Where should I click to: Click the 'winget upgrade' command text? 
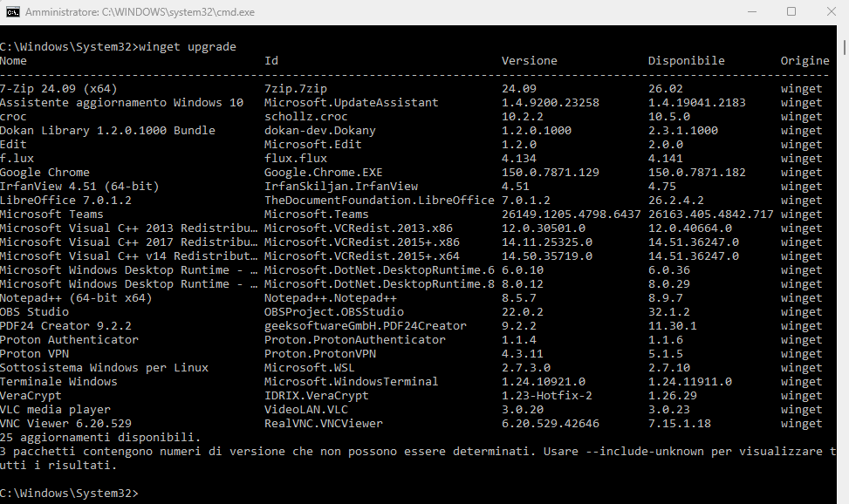point(188,46)
